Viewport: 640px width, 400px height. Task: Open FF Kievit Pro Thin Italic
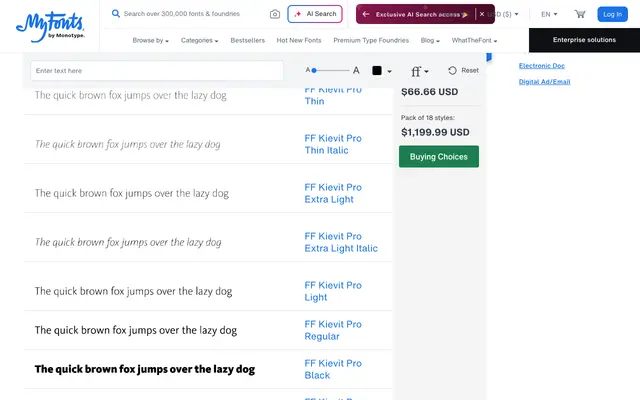point(333,144)
